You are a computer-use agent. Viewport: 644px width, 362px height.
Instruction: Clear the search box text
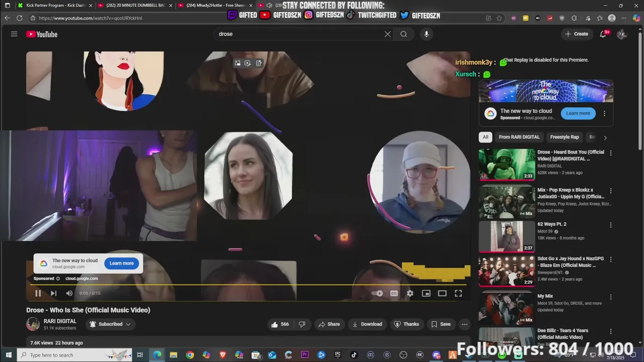point(387,34)
